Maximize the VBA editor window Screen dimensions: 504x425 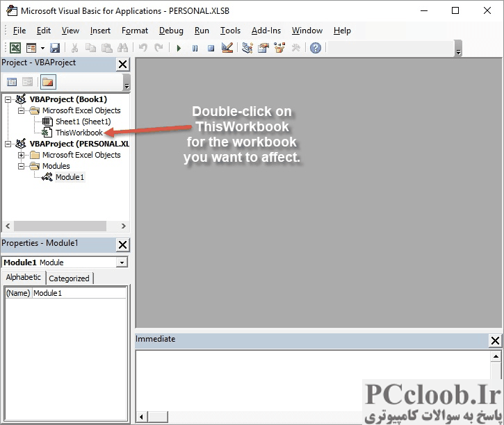[455, 10]
